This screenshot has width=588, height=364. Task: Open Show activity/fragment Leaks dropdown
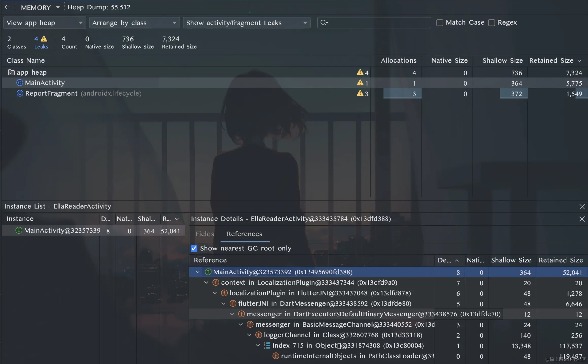click(247, 23)
